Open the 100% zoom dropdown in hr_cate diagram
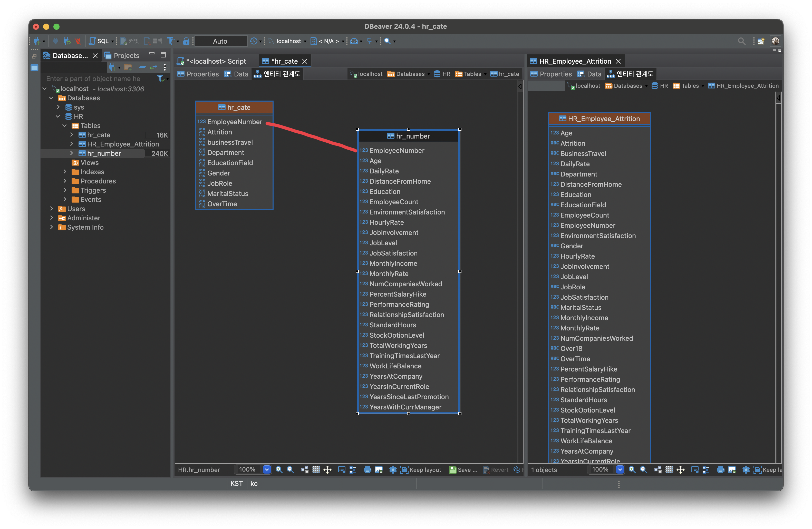812x529 pixels. (x=267, y=470)
